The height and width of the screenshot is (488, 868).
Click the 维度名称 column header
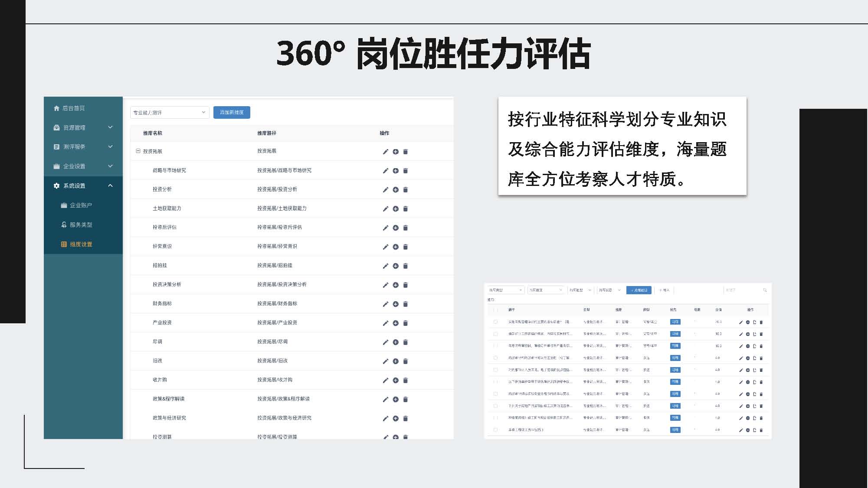[x=153, y=133]
